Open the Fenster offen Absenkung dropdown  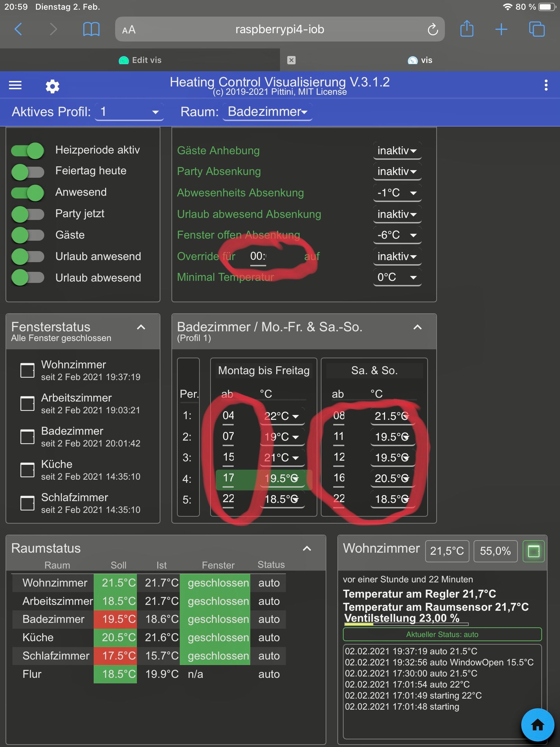[397, 235]
